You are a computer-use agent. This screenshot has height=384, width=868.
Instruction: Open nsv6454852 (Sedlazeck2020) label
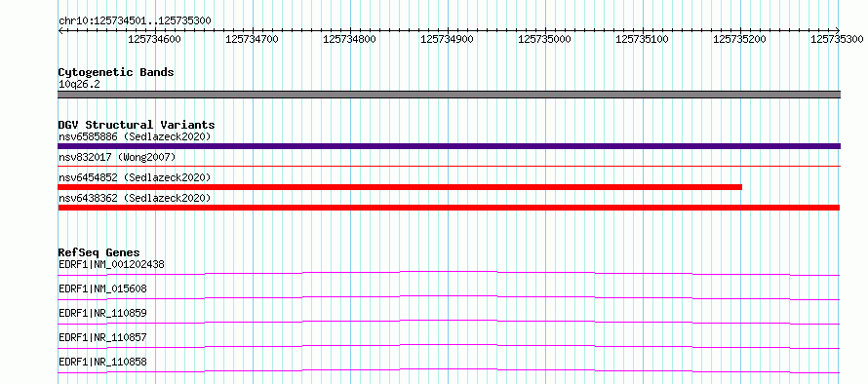pos(135,177)
